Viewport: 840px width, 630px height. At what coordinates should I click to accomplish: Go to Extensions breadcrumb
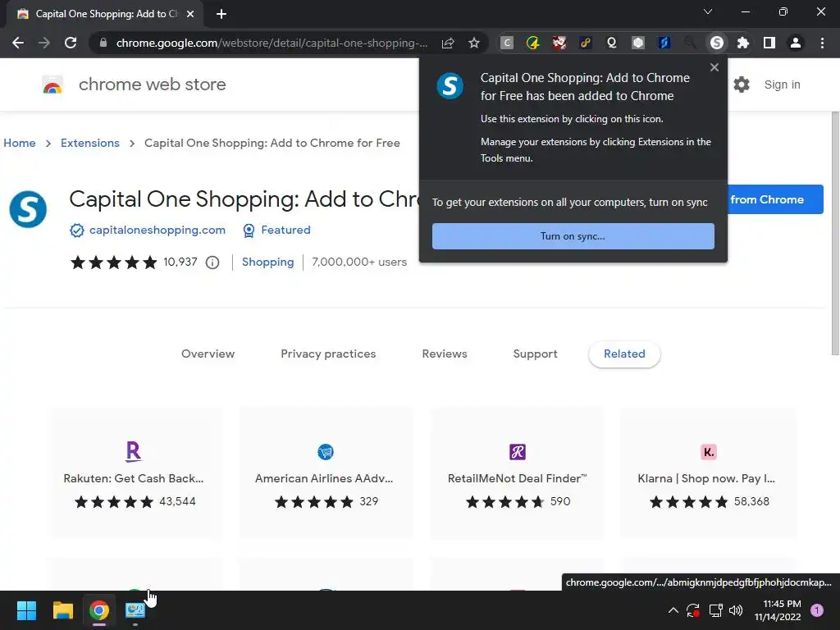pos(90,143)
